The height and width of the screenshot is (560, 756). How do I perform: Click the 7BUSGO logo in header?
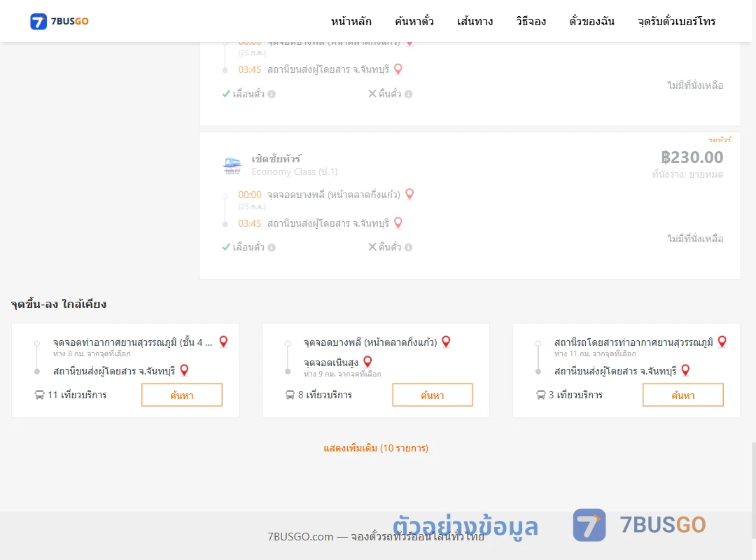tap(59, 21)
